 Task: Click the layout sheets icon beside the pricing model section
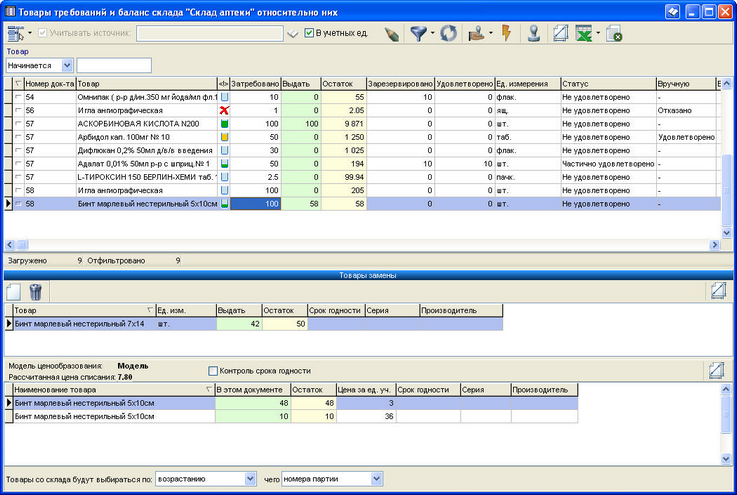[x=716, y=370]
